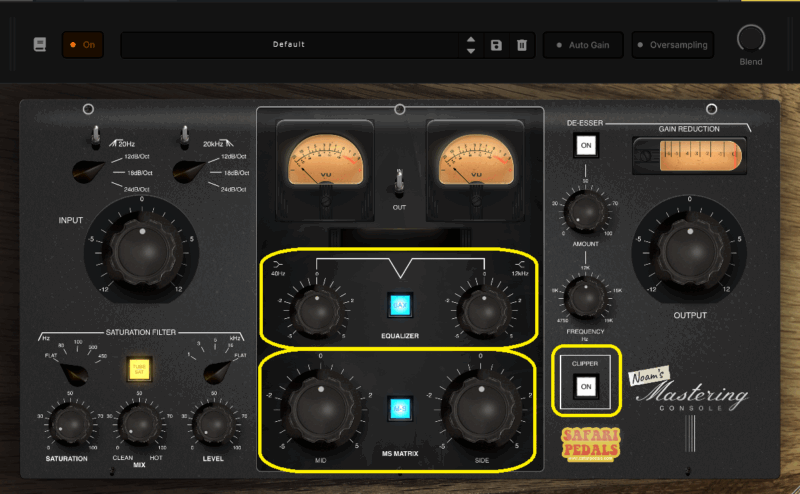800x494 pixels.
Task: Flip the 20Hz high-pass filter switch
Action: (x=94, y=136)
